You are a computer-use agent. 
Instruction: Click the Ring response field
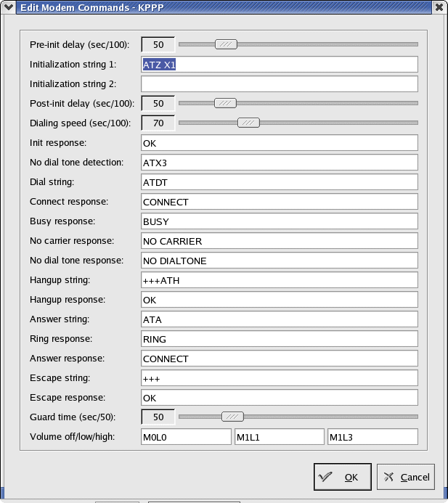[280, 339]
